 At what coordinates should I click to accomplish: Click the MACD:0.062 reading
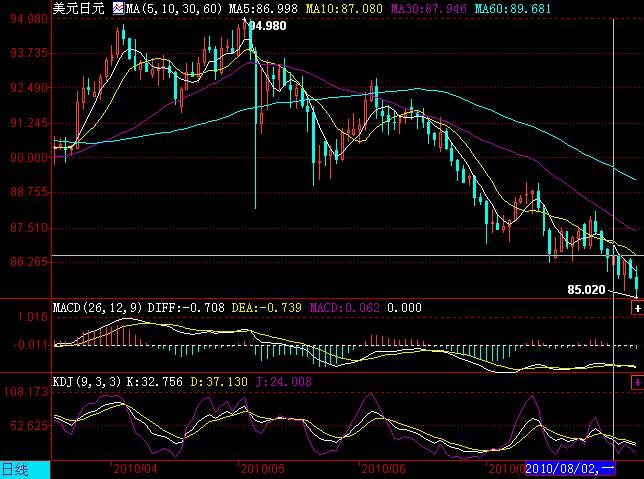coord(345,308)
